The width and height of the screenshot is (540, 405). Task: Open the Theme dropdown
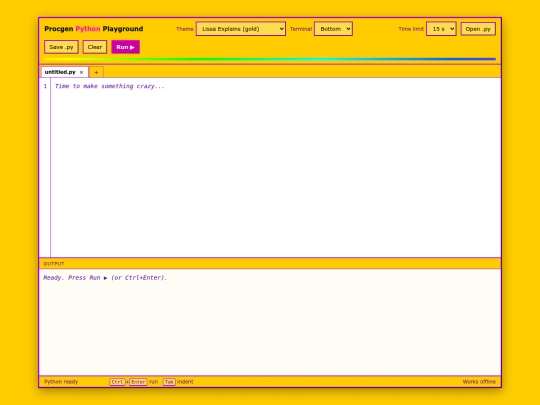[x=241, y=29]
